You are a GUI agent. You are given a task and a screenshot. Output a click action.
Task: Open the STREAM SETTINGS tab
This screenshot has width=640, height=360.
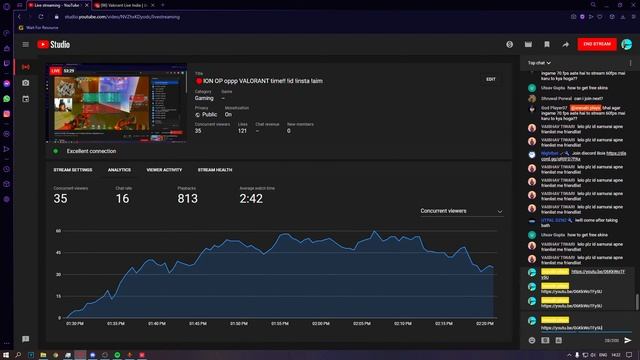tap(73, 170)
